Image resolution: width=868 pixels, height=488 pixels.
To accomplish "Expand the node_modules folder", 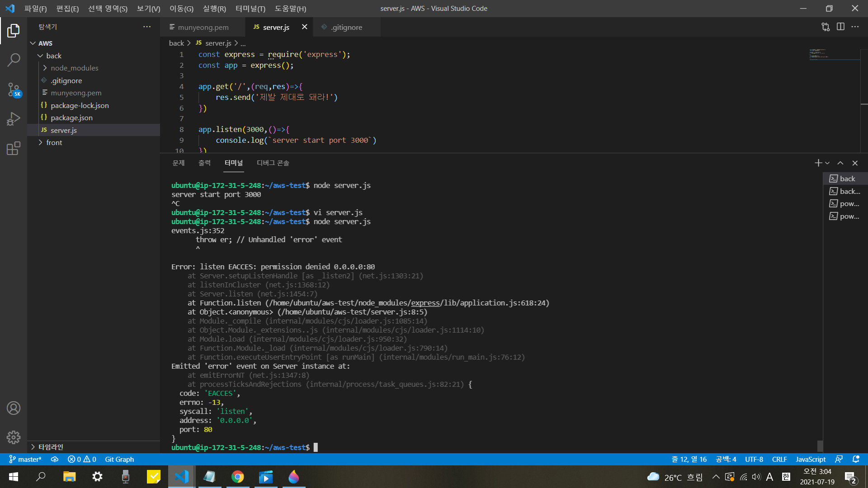I will pos(74,68).
